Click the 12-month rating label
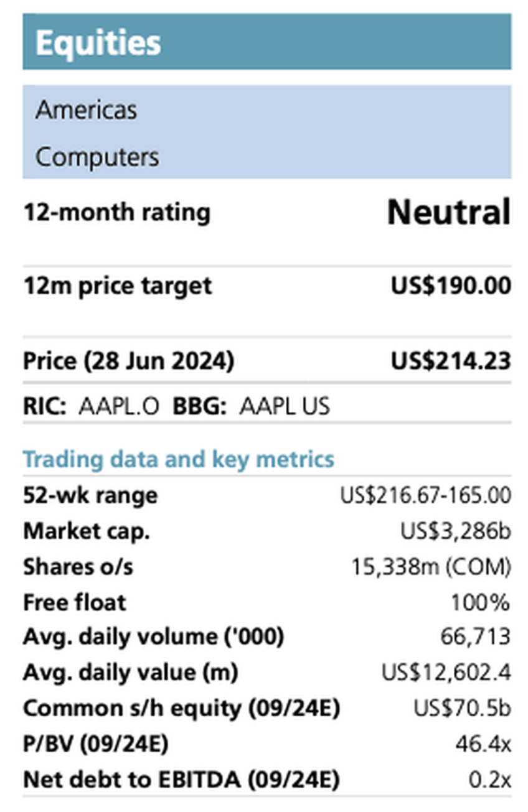The width and height of the screenshot is (528, 812). 116,213
